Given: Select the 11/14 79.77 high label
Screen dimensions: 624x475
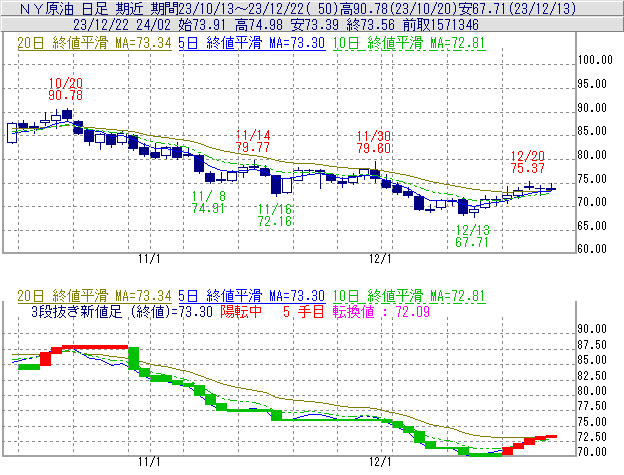Looking at the screenshot, I should (253, 141).
